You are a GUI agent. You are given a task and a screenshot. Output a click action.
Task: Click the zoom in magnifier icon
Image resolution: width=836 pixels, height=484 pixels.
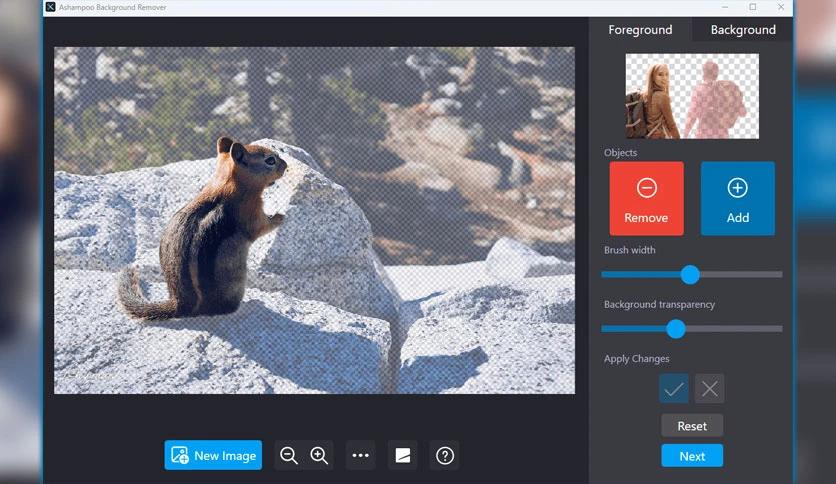click(x=319, y=455)
